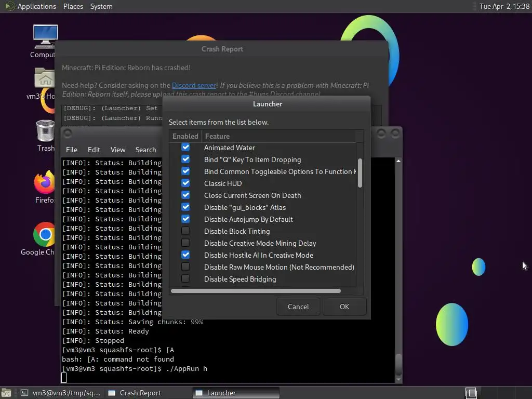Disable the Classic HUD checkbox
The height and width of the screenshot is (399, 532).
tap(185, 183)
